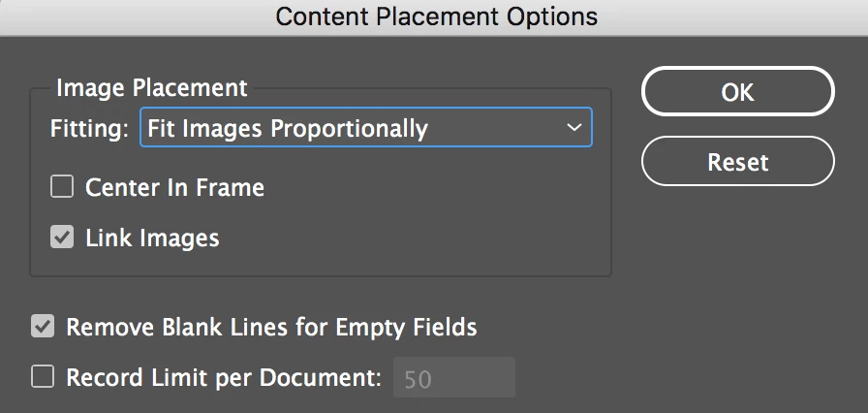The width and height of the screenshot is (868, 413).
Task: Open the Fitting dropdown menu
Action: (x=366, y=128)
